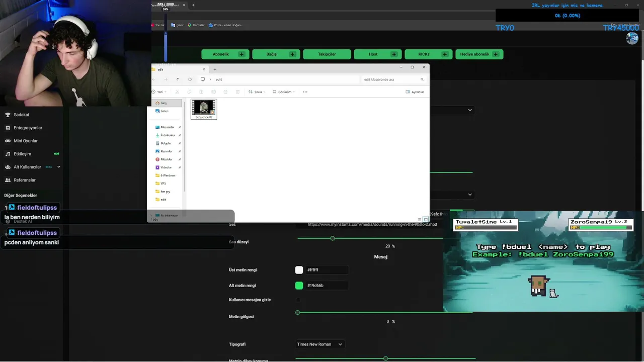Open the Yeni dropdown in Explorer toolbar
The width and height of the screenshot is (644, 362).
[x=159, y=92]
